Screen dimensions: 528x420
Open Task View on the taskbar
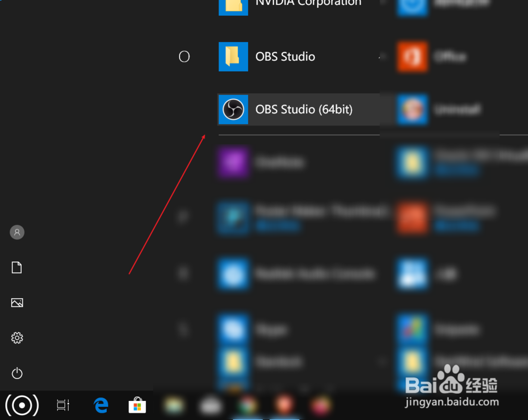tap(63, 405)
